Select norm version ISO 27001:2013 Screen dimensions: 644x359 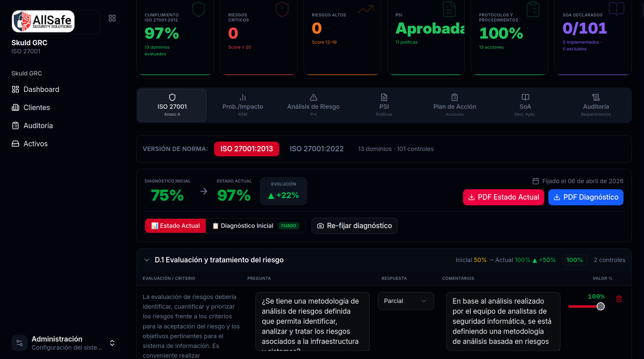[247, 149]
